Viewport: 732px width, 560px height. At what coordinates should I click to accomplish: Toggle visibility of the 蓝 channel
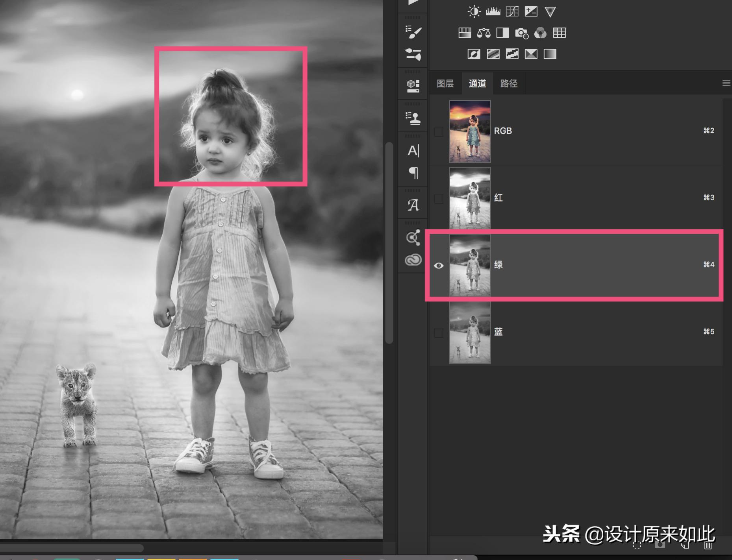(x=439, y=333)
